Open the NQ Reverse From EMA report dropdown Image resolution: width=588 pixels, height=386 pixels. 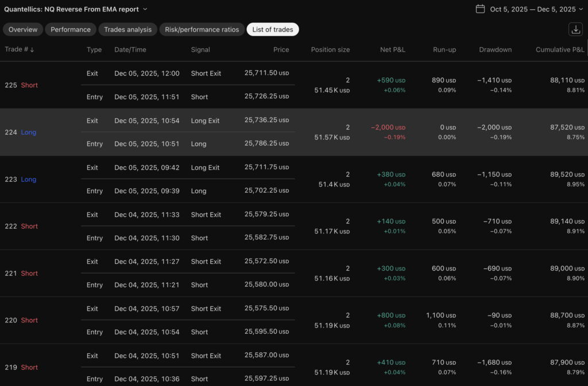pos(145,9)
